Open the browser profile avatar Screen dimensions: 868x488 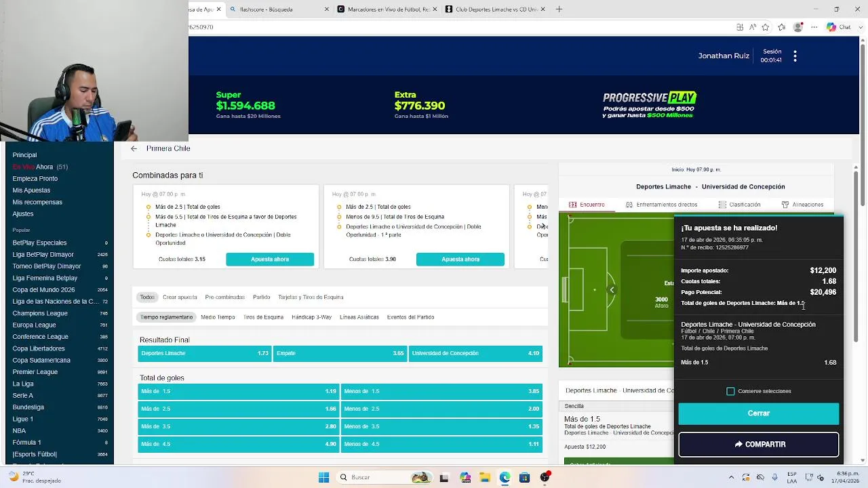798,27
